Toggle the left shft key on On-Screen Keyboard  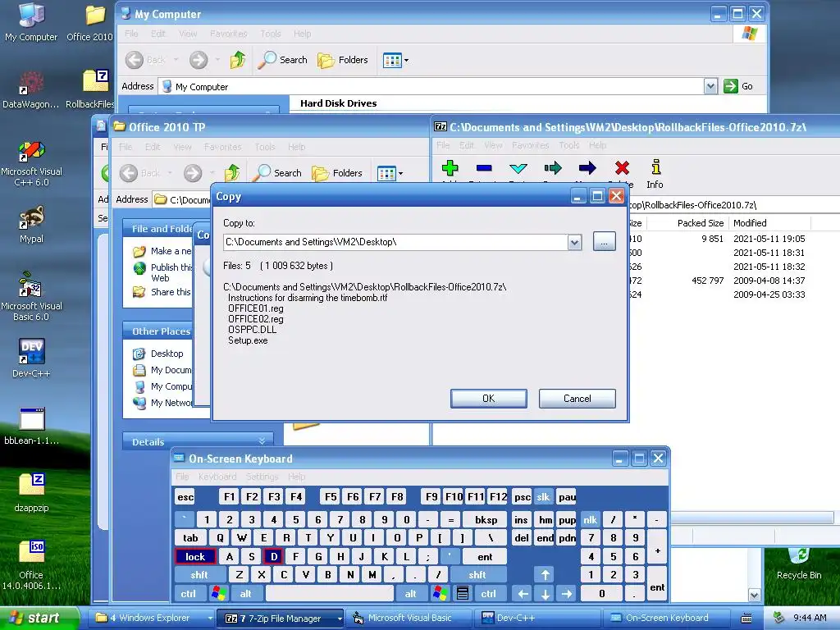tap(199, 575)
